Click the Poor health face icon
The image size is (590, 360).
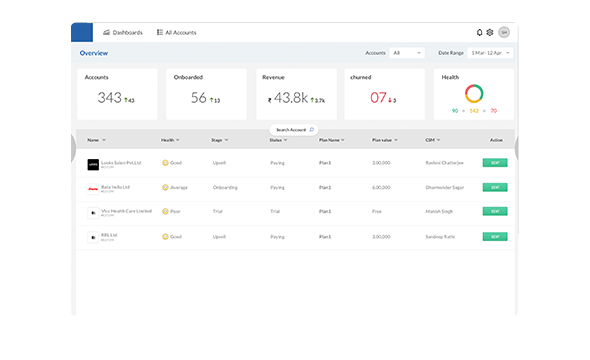tap(165, 211)
